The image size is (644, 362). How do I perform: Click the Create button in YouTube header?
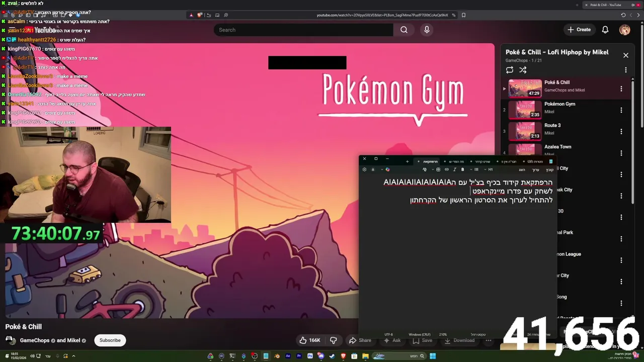tap(579, 30)
